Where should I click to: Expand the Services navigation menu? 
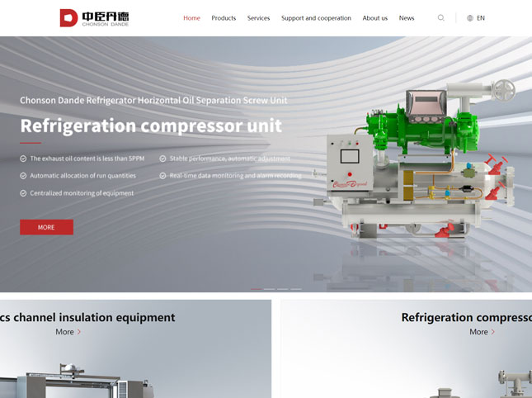(x=258, y=18)
